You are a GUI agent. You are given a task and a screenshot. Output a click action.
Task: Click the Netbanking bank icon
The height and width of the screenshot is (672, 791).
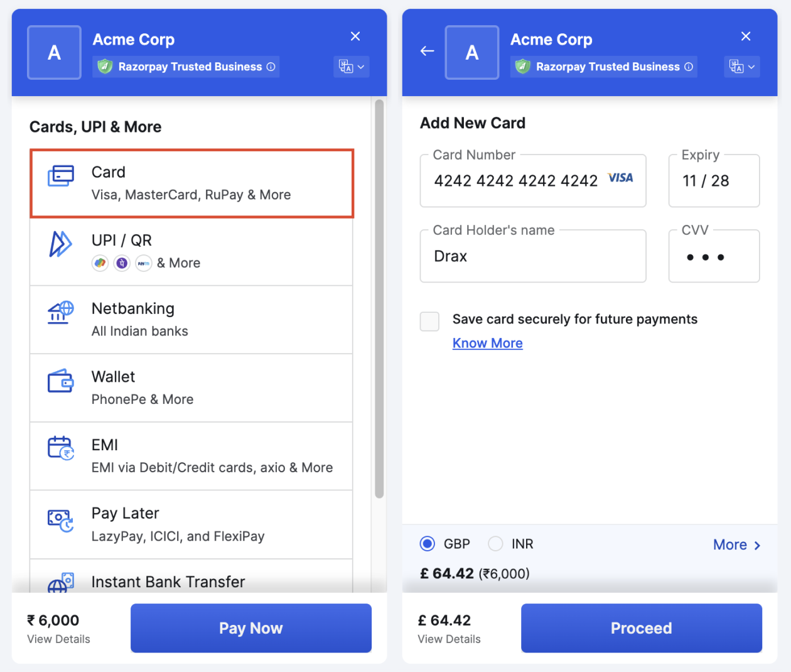(x=60, y=312)
